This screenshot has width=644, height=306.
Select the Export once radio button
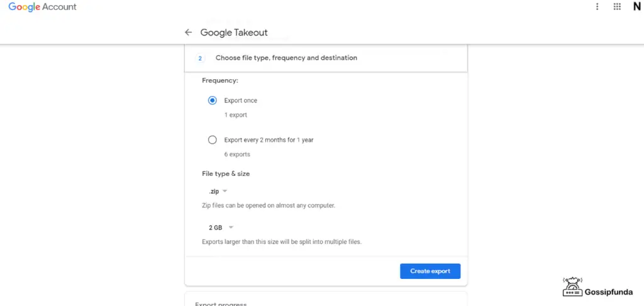click(213, 100)
